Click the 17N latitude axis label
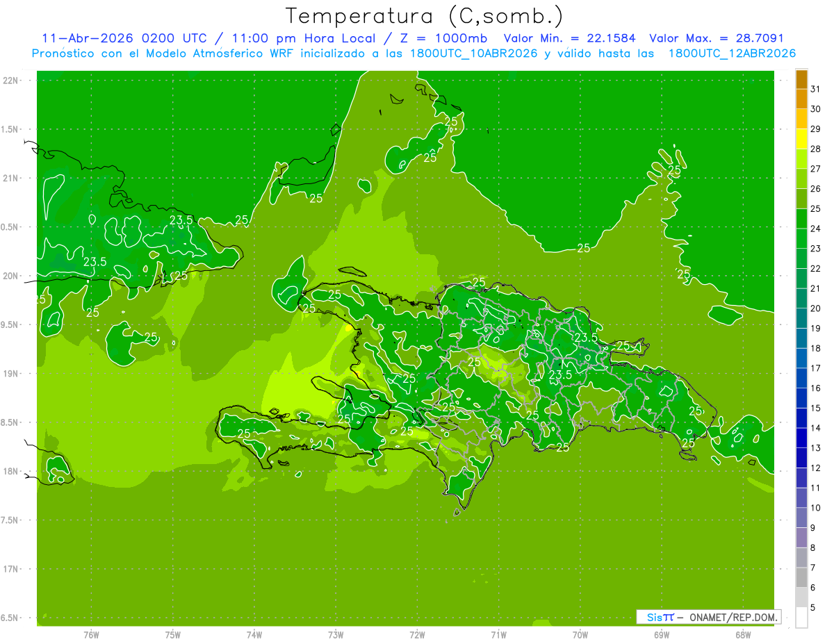The height and width of the screenshot is (644, 834). point(10,569)
